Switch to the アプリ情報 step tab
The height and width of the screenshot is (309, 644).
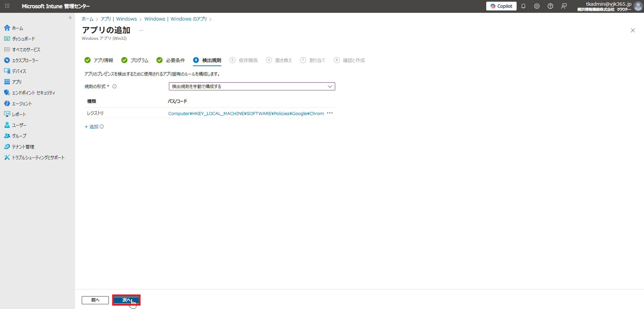point(99,60)
